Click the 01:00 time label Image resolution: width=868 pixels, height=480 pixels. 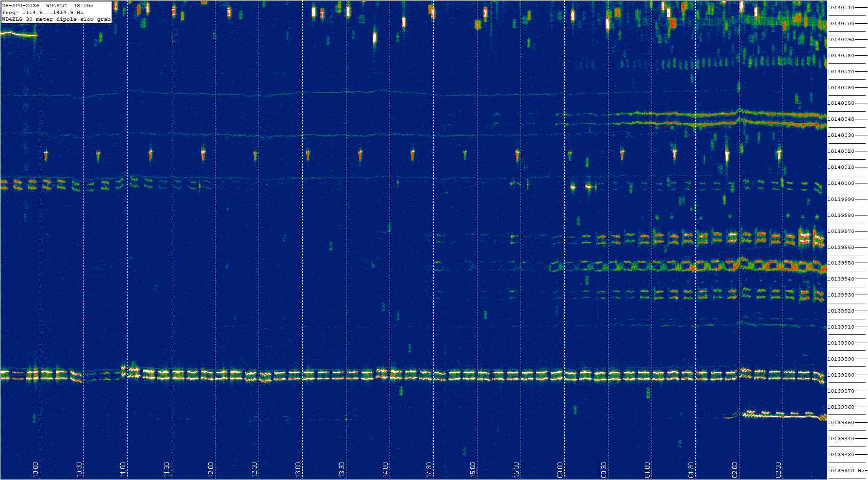pos(647,469)
